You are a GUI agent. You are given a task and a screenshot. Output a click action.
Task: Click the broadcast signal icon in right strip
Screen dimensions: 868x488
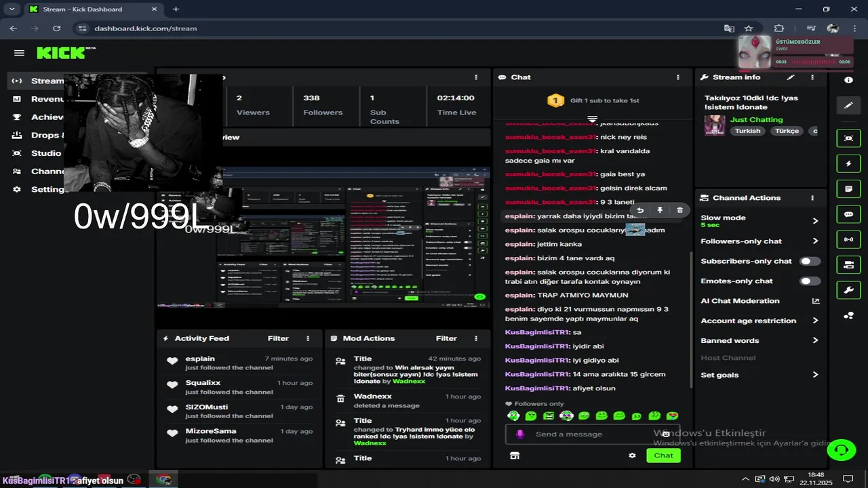pyautogui.click(x=848, y=239)
